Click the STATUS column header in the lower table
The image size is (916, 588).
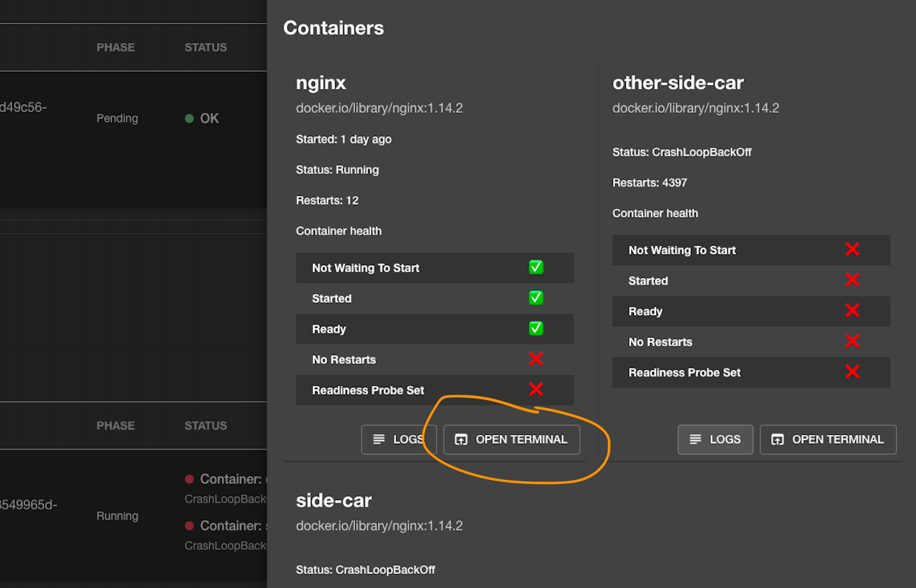[205, 426]
